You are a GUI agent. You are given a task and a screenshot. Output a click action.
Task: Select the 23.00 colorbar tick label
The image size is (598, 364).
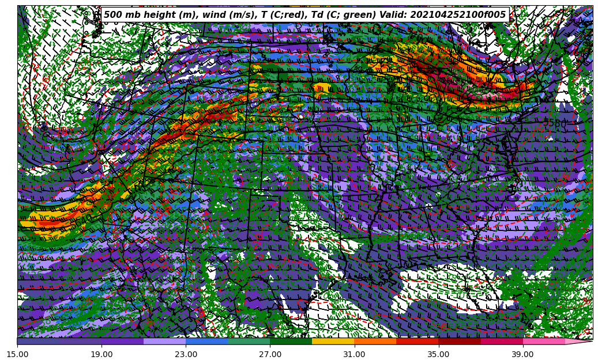pyautogui.click(x=186, y=355)
